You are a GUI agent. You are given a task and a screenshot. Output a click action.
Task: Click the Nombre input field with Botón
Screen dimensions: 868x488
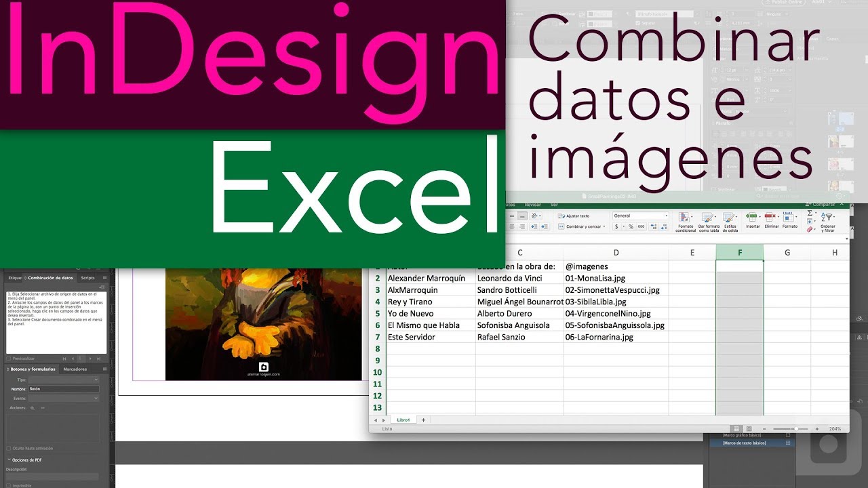coord(63,389)
